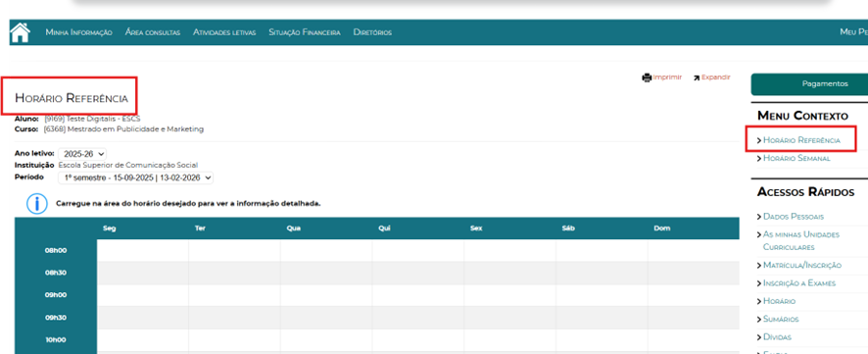Click the Menu Contexto heading
The width and height of the screenshot is (868, 354).
[802, 116]
